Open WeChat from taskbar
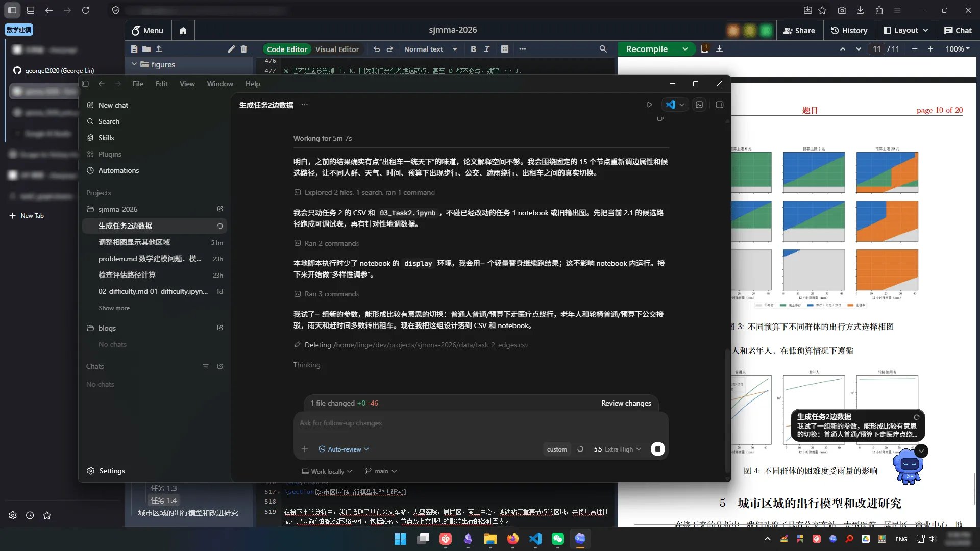 click(557, 539)
